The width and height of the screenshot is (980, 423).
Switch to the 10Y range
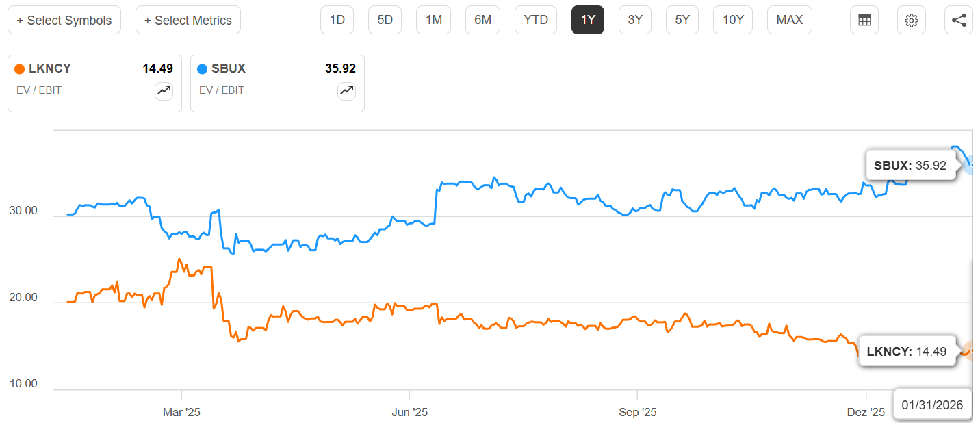pyautogui.click(x=733, y=21)
